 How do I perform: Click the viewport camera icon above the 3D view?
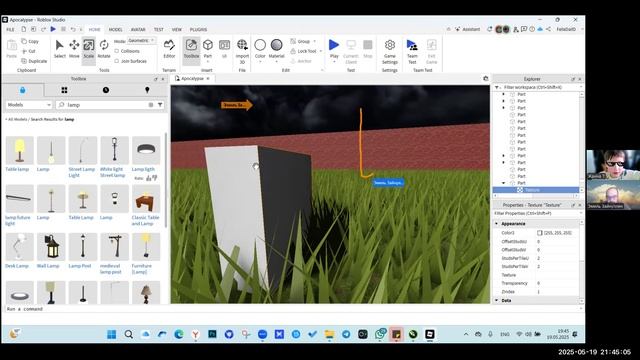485,78
